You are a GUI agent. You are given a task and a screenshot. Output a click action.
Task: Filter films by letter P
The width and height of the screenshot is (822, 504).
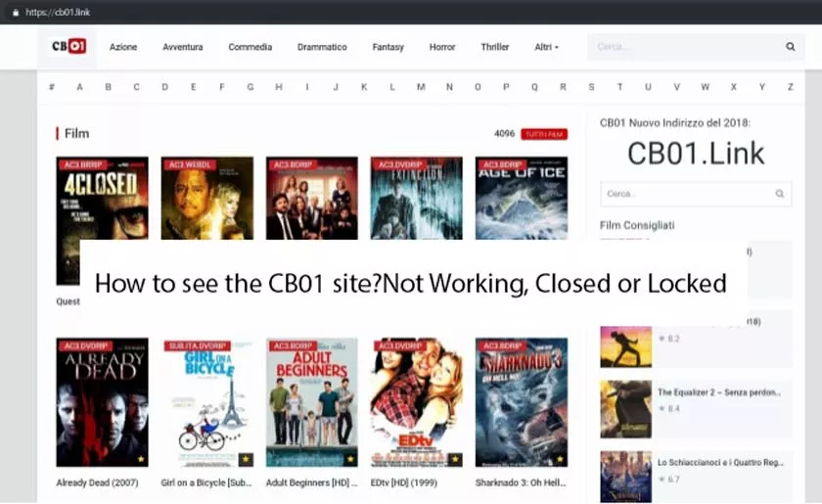[506, 87]
